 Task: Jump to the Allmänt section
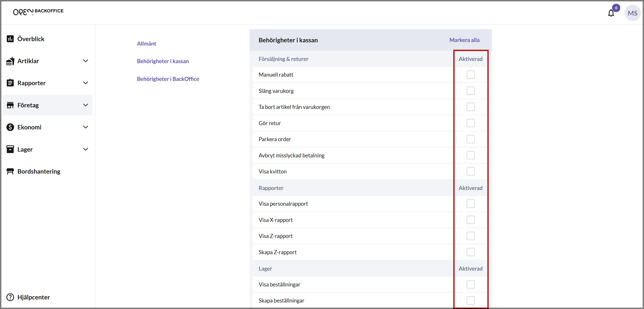point(146,44)
